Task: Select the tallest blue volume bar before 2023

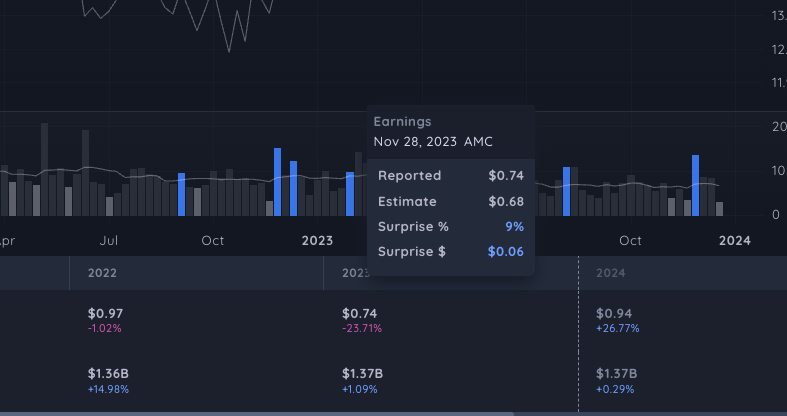Action: pos(277,182)
